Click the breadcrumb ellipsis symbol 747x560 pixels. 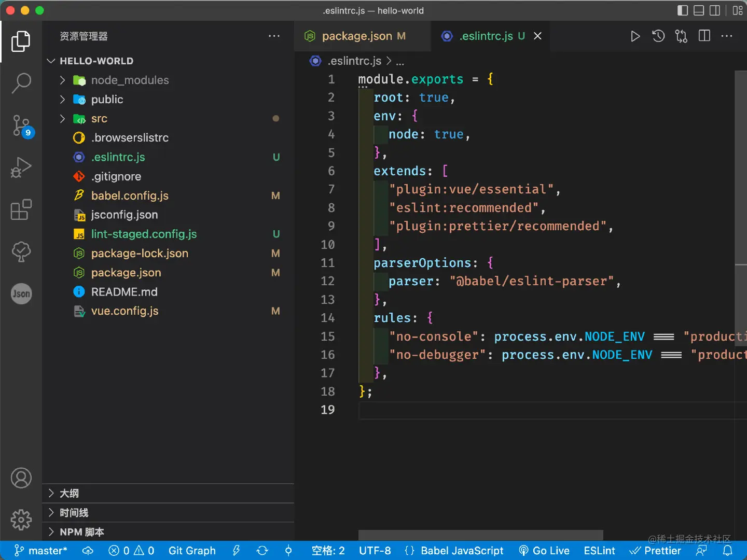click(400, 62)
